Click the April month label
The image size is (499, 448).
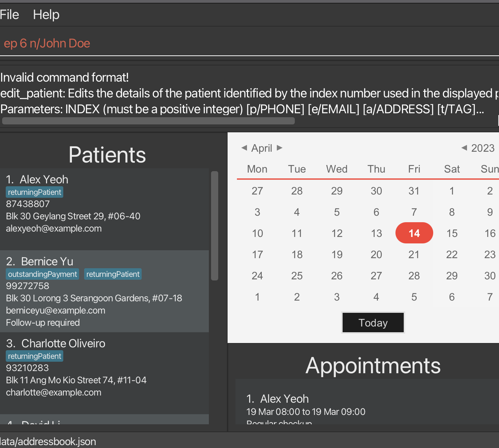262,148
